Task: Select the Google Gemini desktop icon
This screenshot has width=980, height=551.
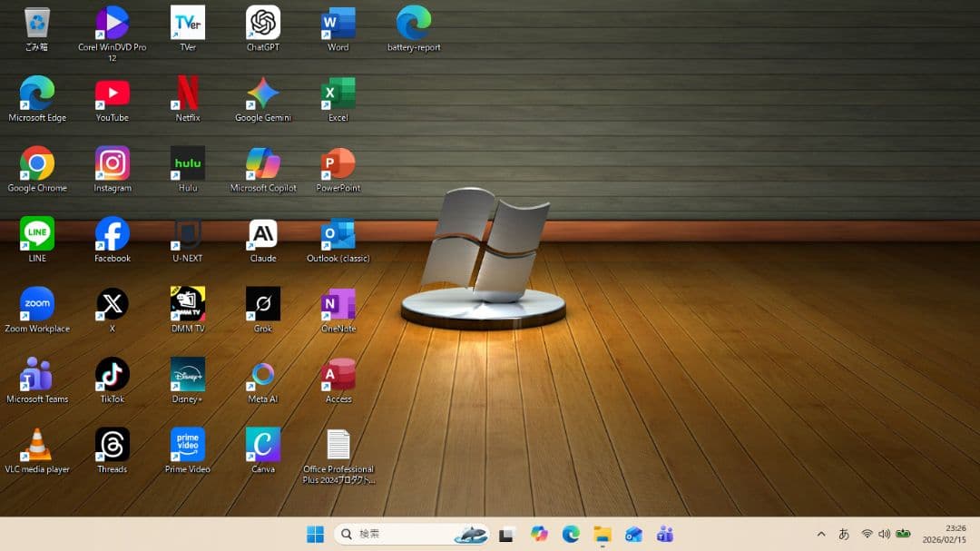Action: (x=263, y=93)
